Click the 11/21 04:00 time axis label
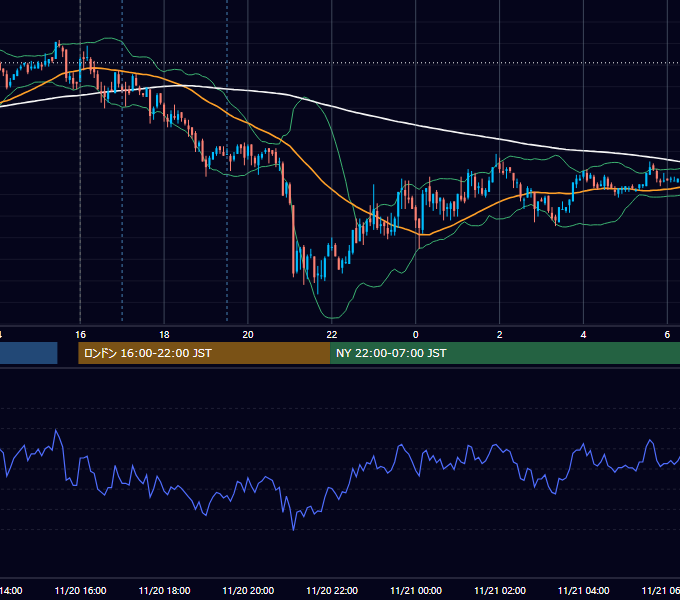 coord(584,591)
